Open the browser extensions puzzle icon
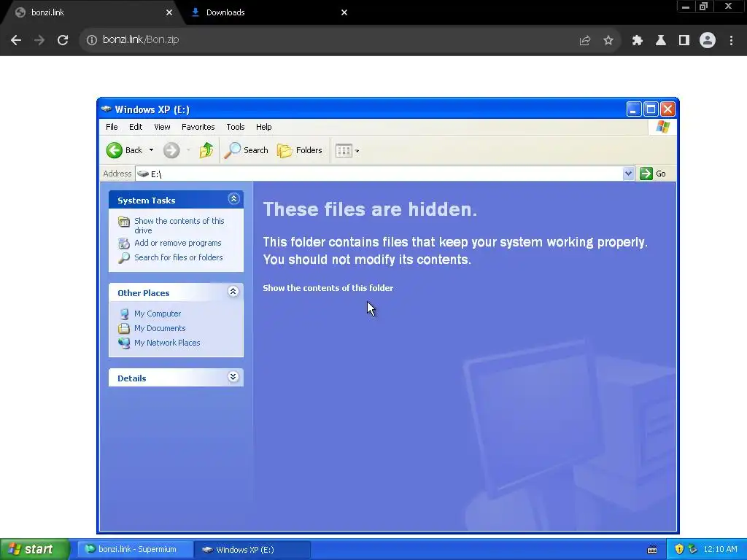 [x=637, y=41]
